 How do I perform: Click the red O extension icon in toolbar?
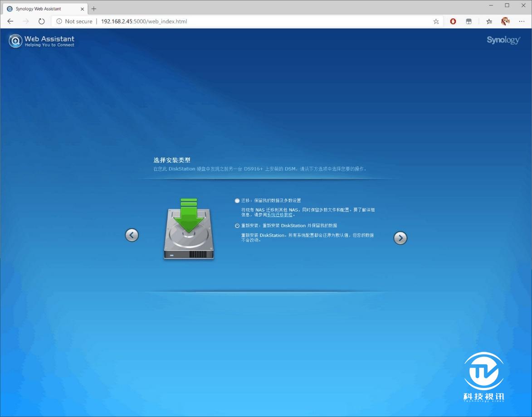(x=453, y=21)
